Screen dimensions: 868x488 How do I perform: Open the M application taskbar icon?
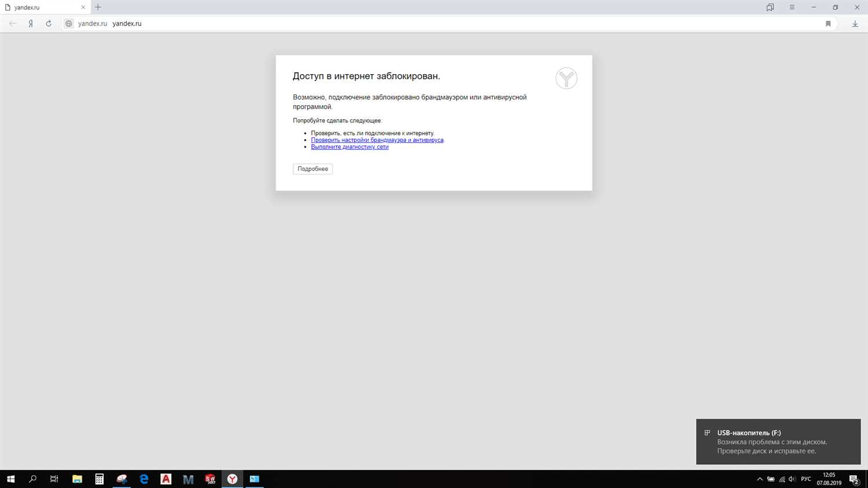tap(188, 479)
